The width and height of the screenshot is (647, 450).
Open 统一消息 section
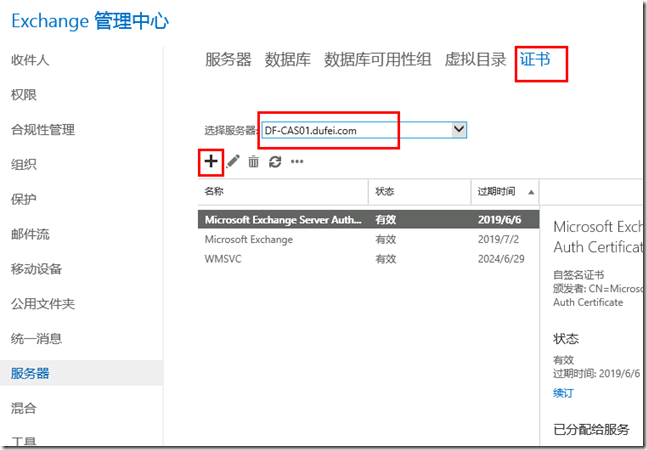pos(36,339)
